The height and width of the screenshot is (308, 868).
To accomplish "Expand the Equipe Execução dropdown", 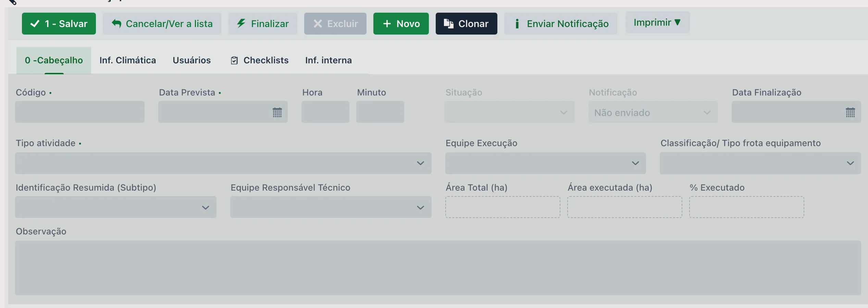I will tap(546, 163).
